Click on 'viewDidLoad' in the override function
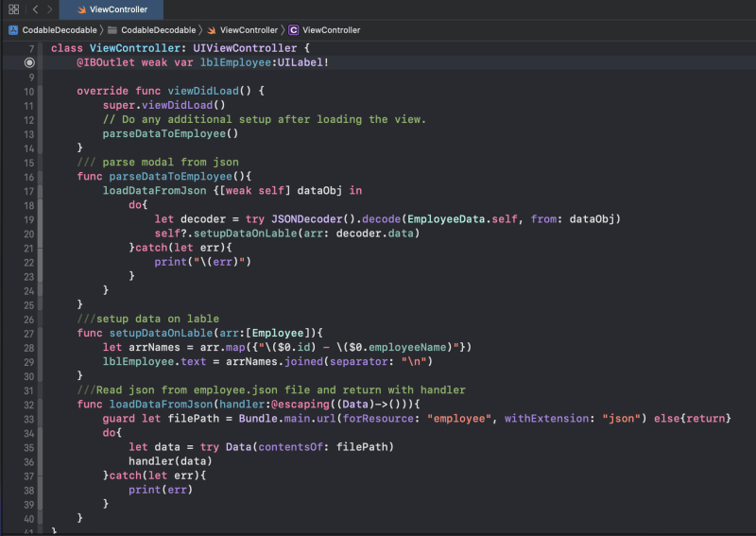This screenshot has height=536, width=756. (x=203, y=91)
